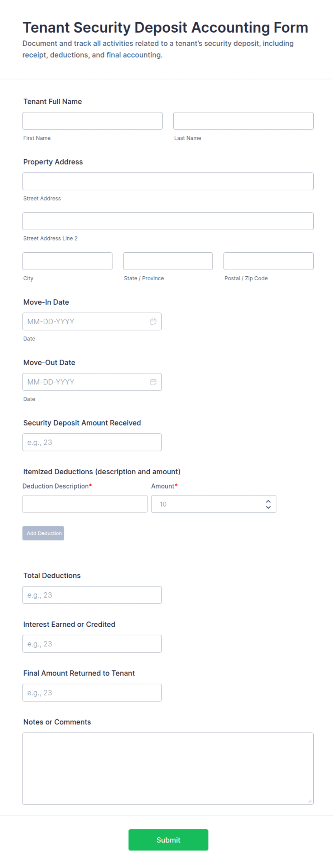Increase the deduction Amount with up arrow
Screen dimensions: 333x868
268,501
